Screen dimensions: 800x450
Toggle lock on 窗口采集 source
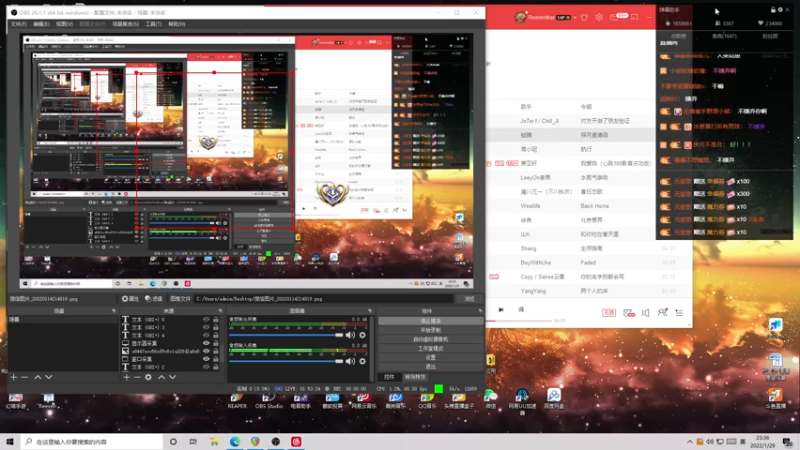[216, 359]
